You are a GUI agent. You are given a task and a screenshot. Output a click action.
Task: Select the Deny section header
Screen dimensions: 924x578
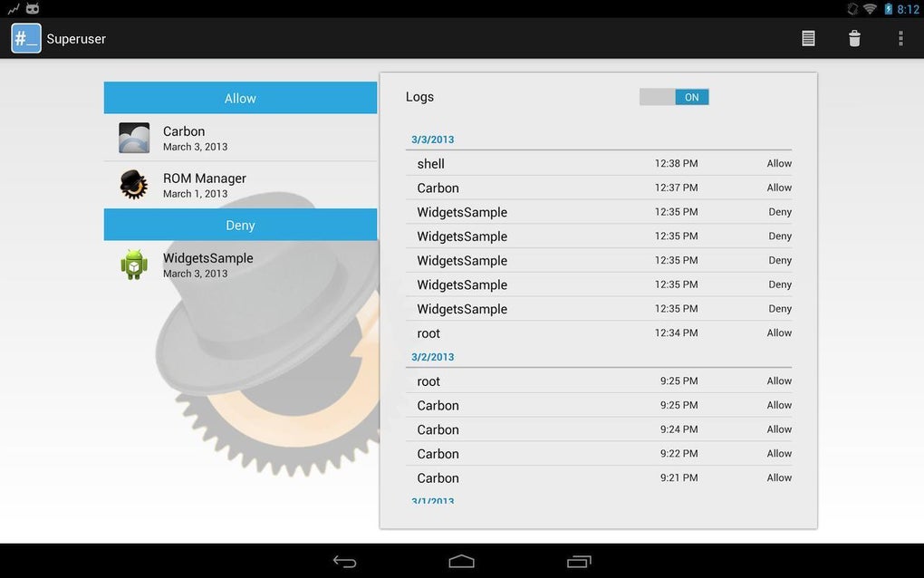pos(240,225)
